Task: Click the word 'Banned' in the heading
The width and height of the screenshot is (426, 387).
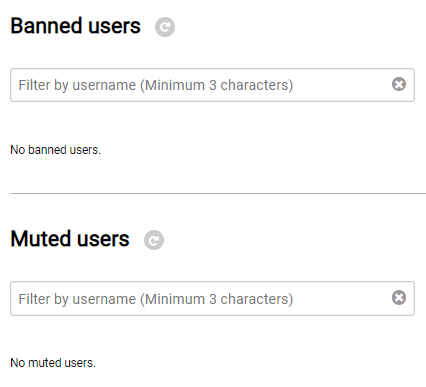Action: (46, 26)
